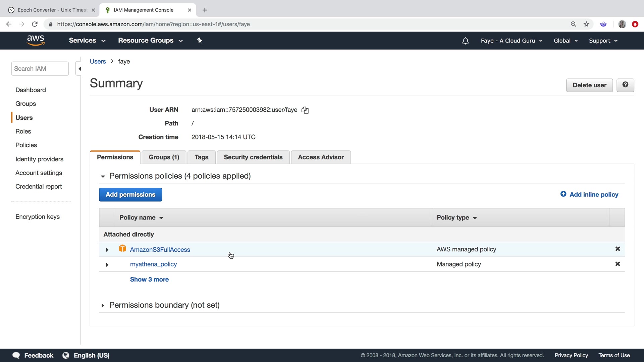This screenshot has width=644, height=362.
Task: Open the Groups (1) tab
Action: click(164, 157)
